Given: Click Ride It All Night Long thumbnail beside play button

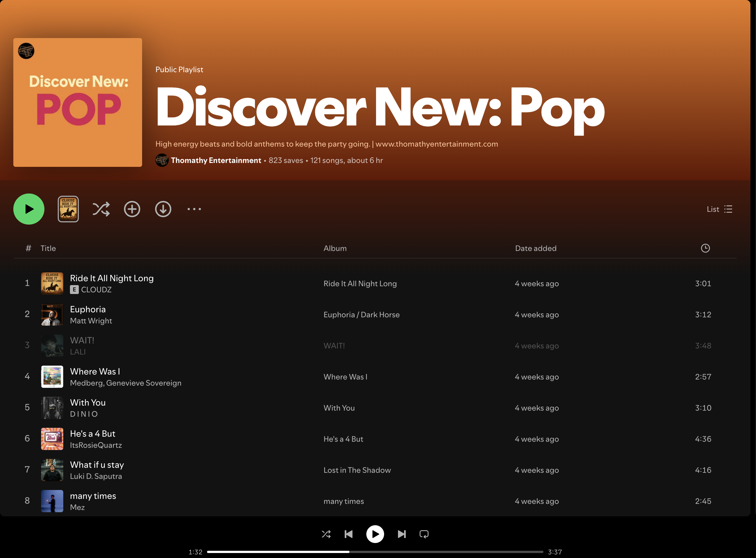Looking at the screenshot, I should (x=68, y=209).
